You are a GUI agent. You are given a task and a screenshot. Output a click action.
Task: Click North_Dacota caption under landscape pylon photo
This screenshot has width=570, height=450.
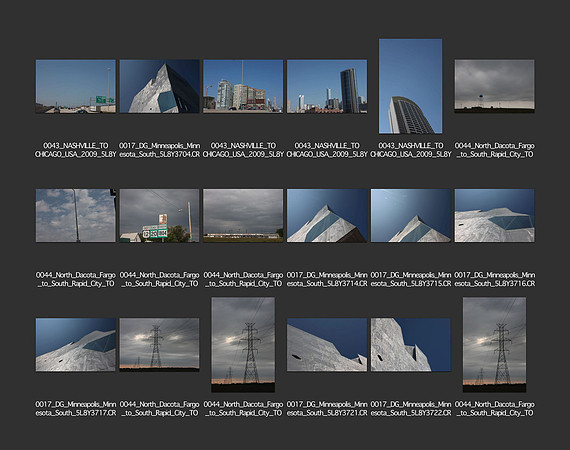click(x=160, y=409)
